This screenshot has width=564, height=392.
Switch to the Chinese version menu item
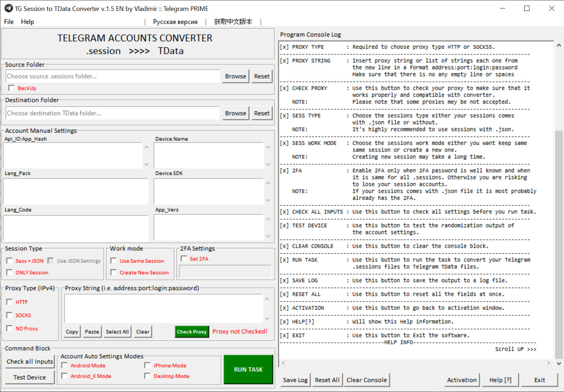coord(233,22)
